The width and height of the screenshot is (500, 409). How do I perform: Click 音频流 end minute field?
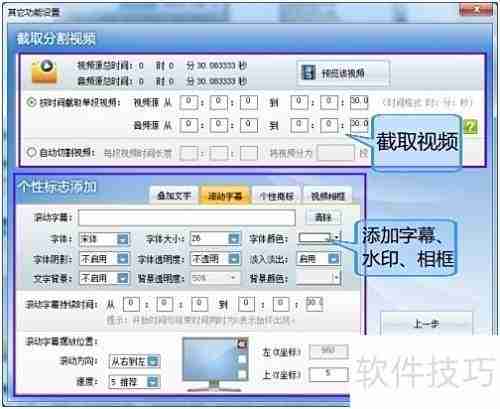point(329,126)
